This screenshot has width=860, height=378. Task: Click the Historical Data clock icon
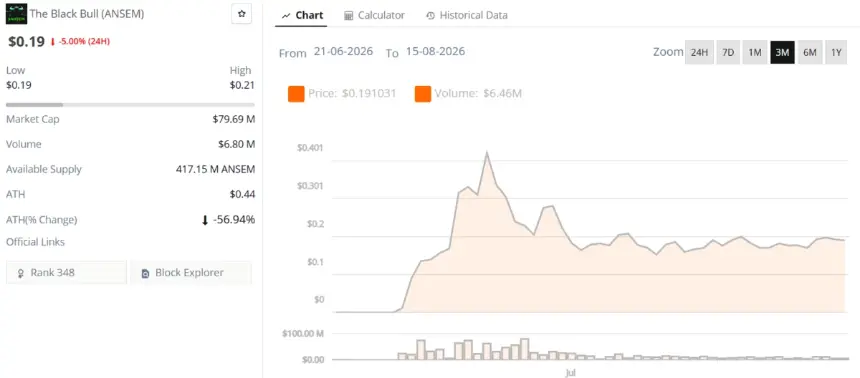tap(431, 16)
